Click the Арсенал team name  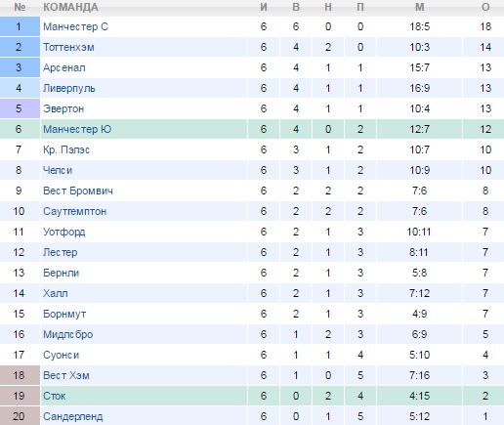click(x=64, y=67)
